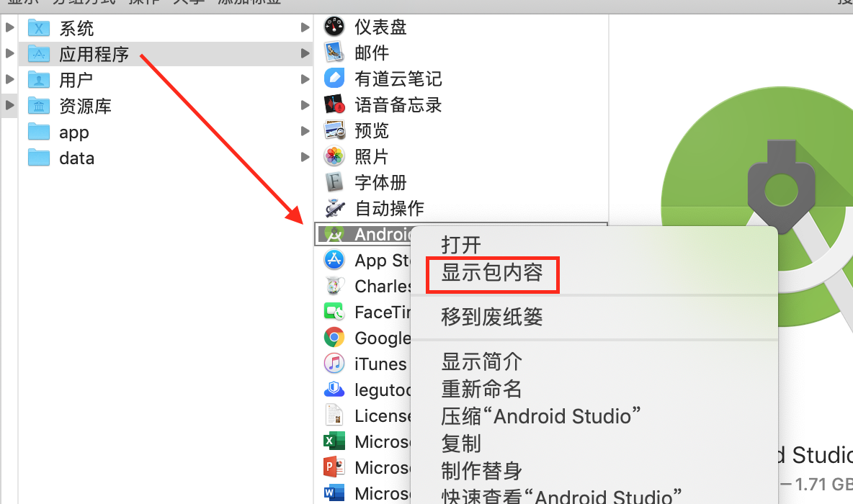Viewport: 853px width, 504px height.
Task: Click 显示包内容 highlighted in red
Action: (x=491, y=274)
